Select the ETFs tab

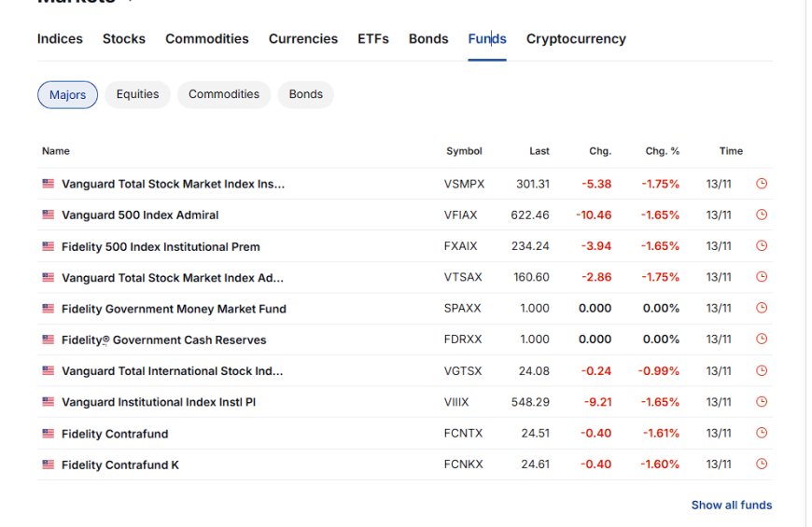coord(372,39)
